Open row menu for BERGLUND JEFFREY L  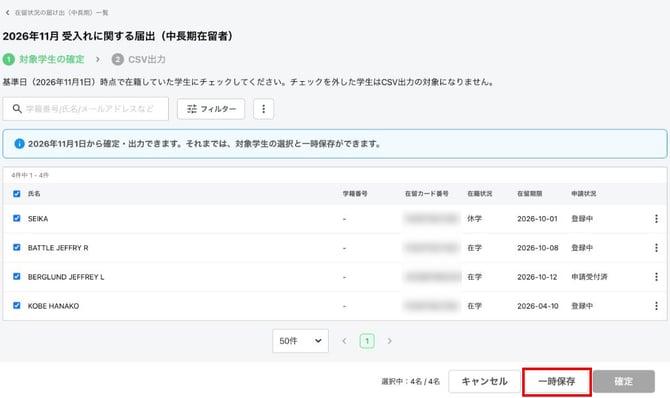(656, 277)
